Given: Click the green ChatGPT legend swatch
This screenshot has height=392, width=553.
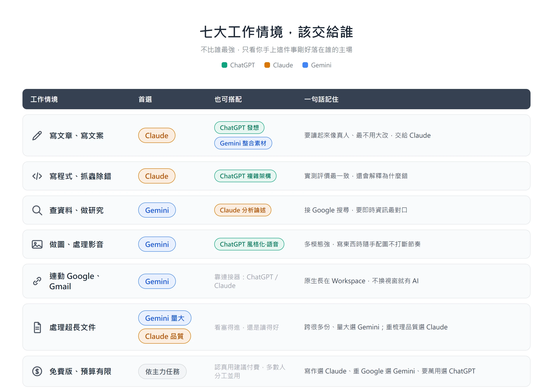Looking at the screenshot, I should (x=224, y=65).
